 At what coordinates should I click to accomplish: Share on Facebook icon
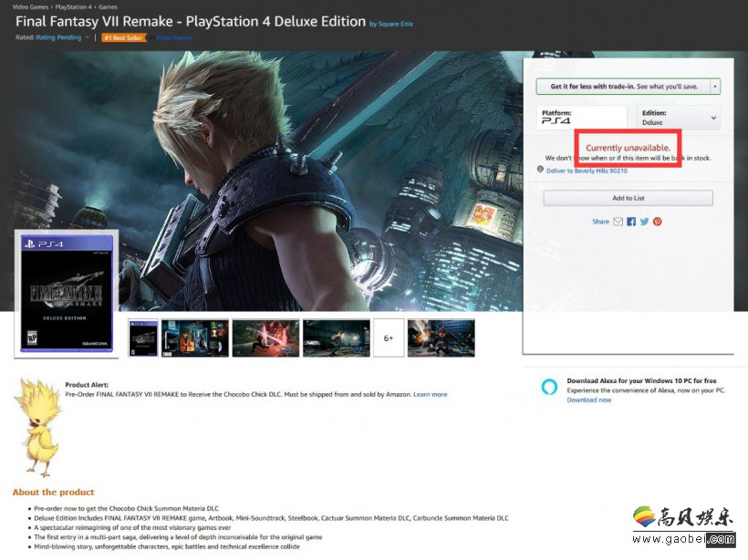click(x=631, y=222)
